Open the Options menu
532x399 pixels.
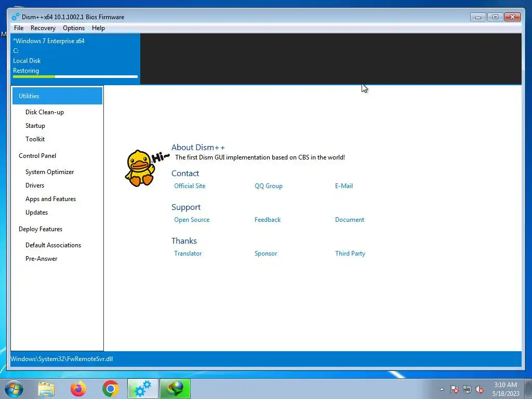pyautogui.click(x=74, y=28)
